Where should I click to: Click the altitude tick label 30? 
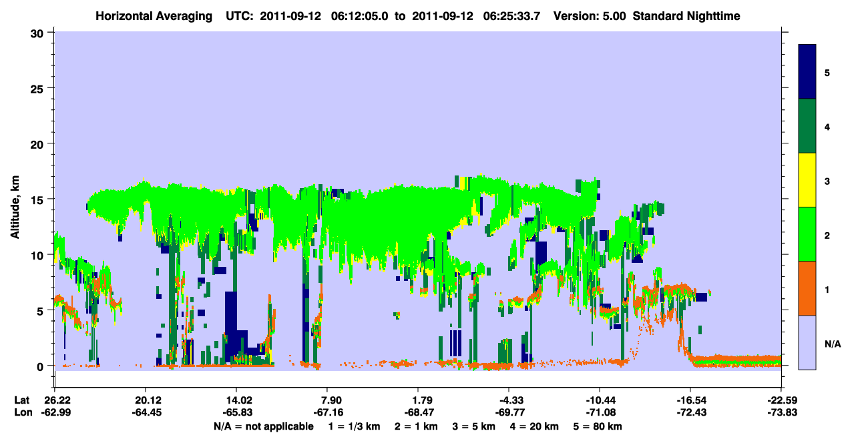point(39,33)
